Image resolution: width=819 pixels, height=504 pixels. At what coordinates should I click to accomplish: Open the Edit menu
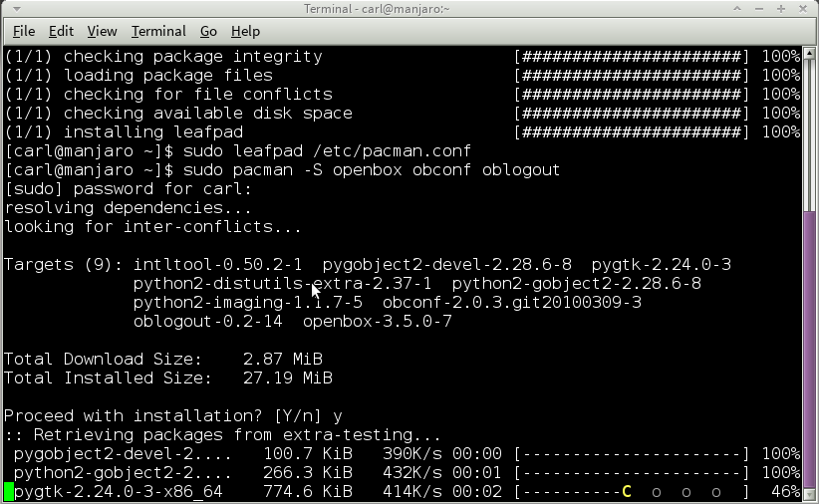click(x=61, y=31)
